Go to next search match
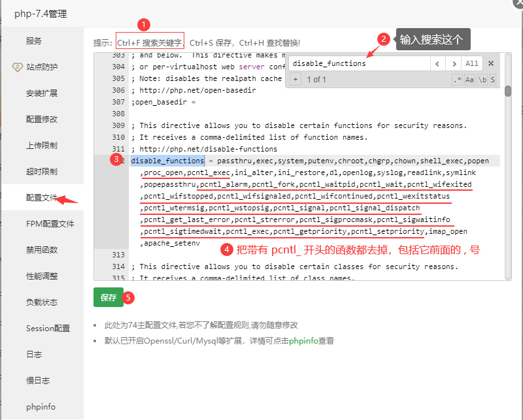The image size is (523, 420). click(454, 63)
